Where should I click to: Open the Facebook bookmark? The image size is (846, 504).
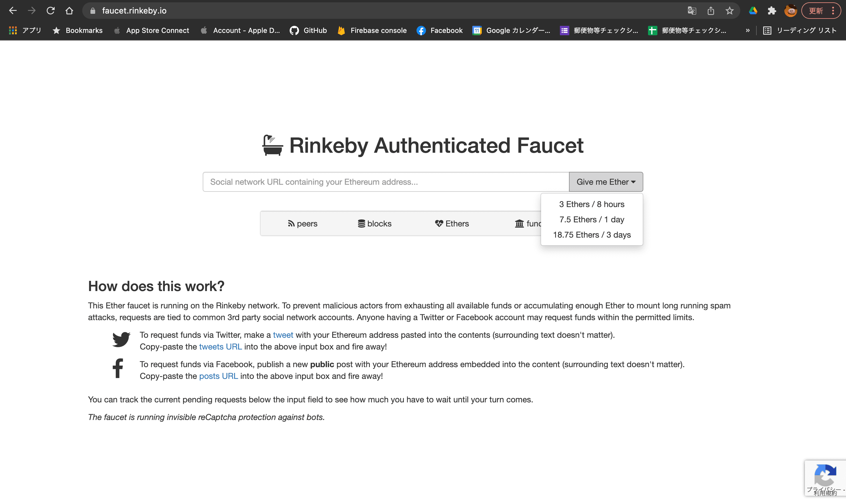440,31
